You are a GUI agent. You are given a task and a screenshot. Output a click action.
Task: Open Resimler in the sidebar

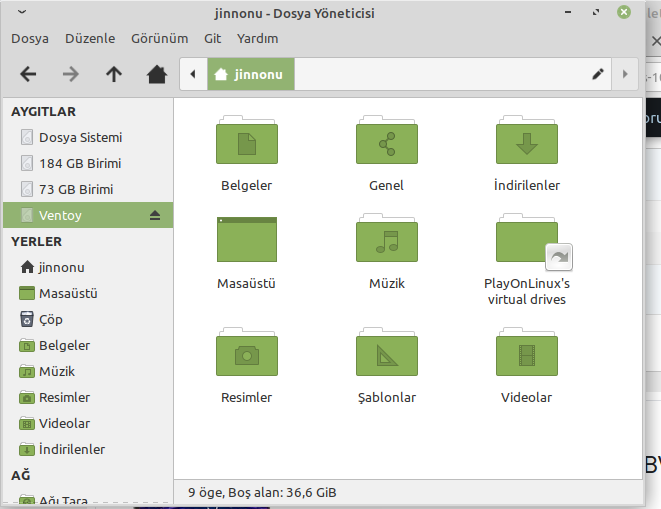88,397
